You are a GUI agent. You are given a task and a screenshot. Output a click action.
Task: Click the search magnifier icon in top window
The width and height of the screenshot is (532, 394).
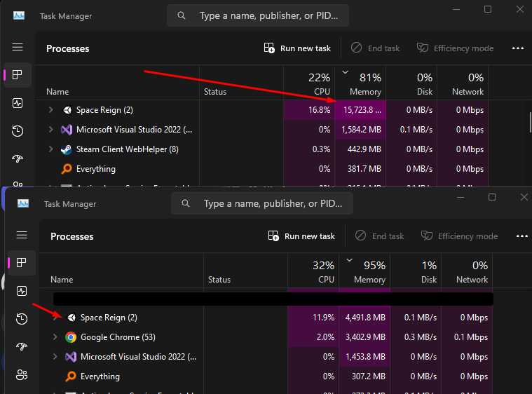182,15
